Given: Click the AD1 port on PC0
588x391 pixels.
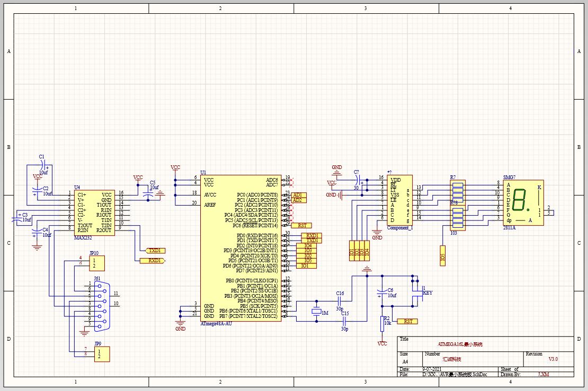Looking at the screenshot, I should [299, 195].
